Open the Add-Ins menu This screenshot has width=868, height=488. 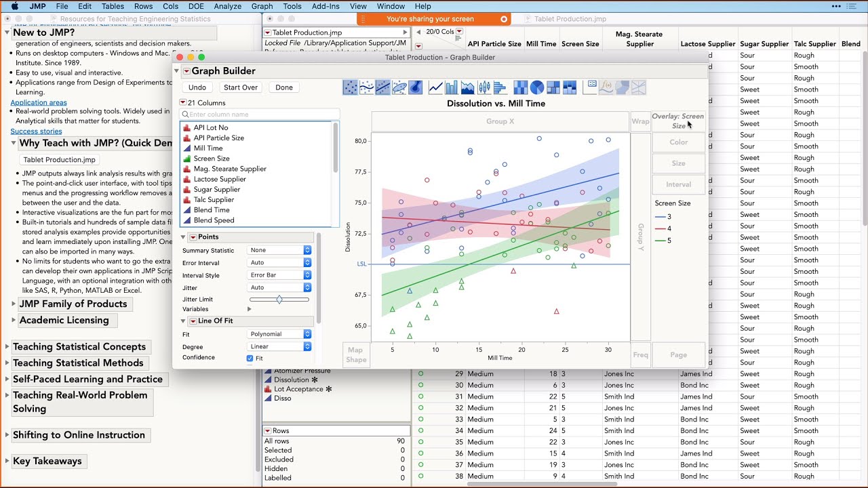[325, 6]
